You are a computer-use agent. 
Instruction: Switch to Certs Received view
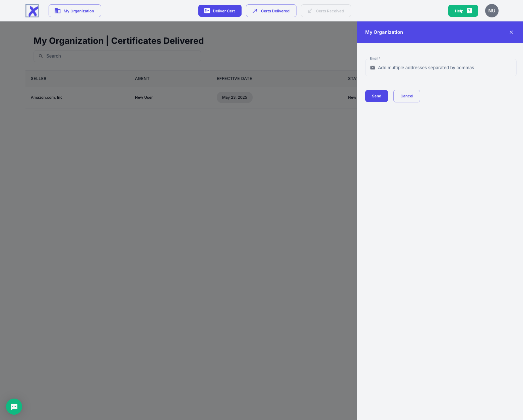(x=326, y=11)
